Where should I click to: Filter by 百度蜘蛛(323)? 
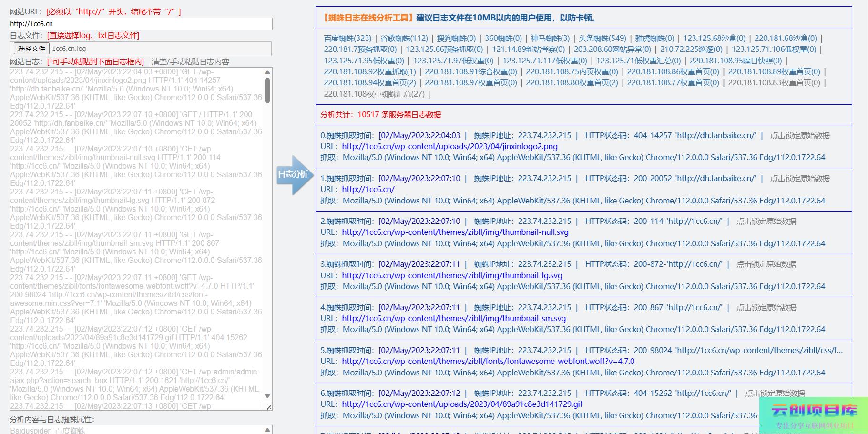click(x=347, y=38)
